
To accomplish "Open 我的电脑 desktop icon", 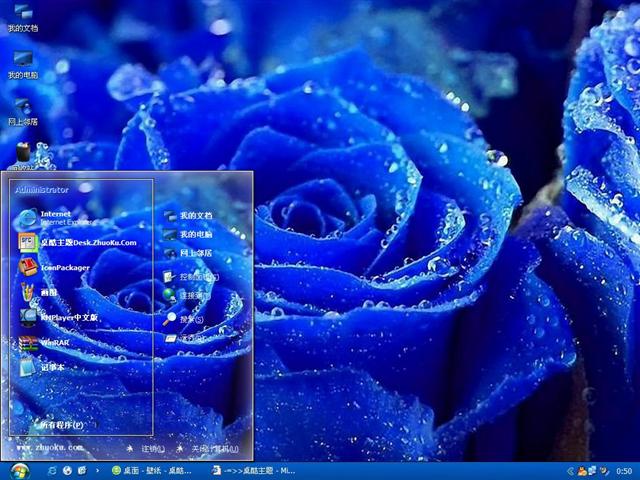I will pyautogui.click(x=22, y=64).
